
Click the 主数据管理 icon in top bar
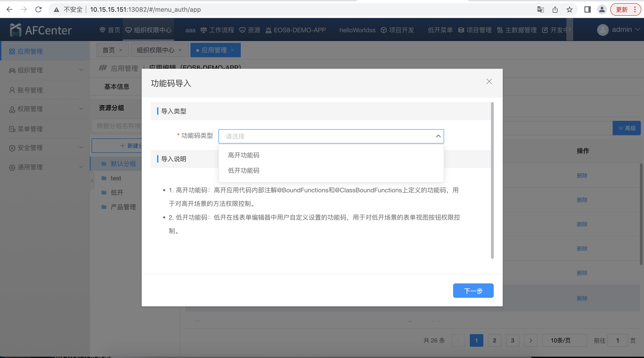coord(500,30)
